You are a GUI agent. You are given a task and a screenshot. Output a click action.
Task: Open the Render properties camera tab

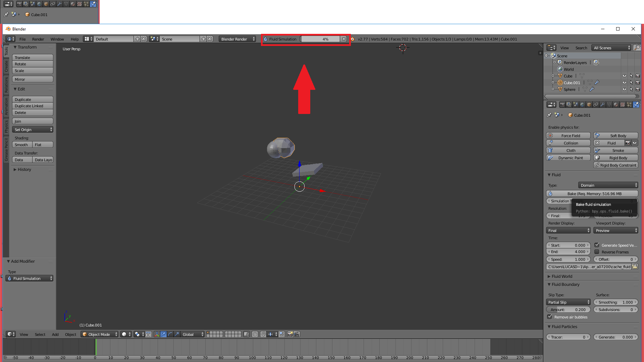point(562,105)
